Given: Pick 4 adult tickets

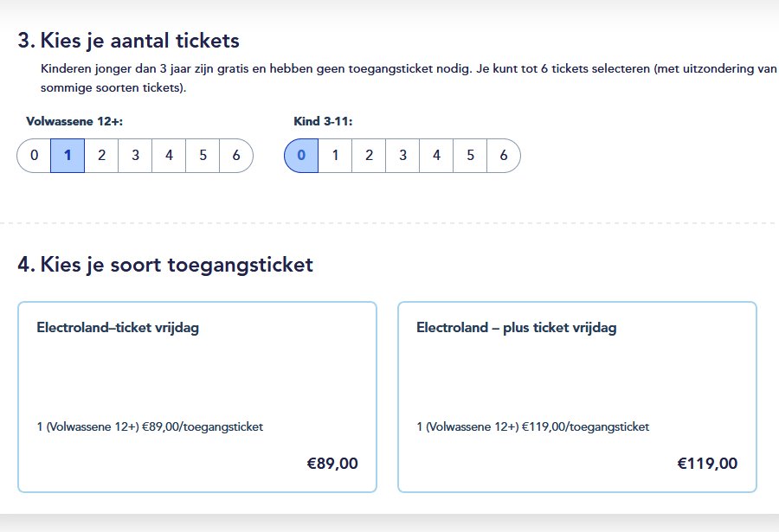Looking at the screenshot, I should 169,156.
